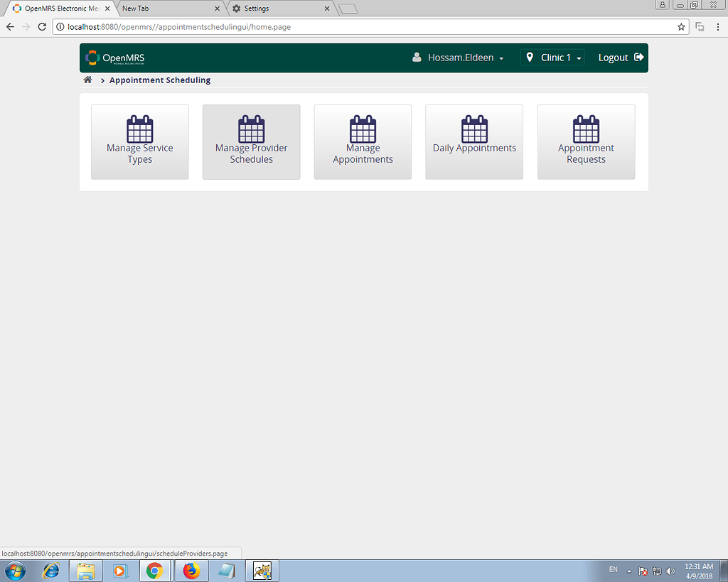
Task: Mute system audio via speaker tray icon
Action: coord(670,571)
